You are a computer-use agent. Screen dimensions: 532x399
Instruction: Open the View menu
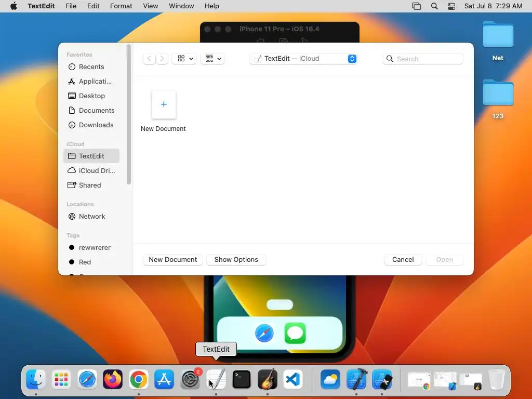(x=150, y=6)
